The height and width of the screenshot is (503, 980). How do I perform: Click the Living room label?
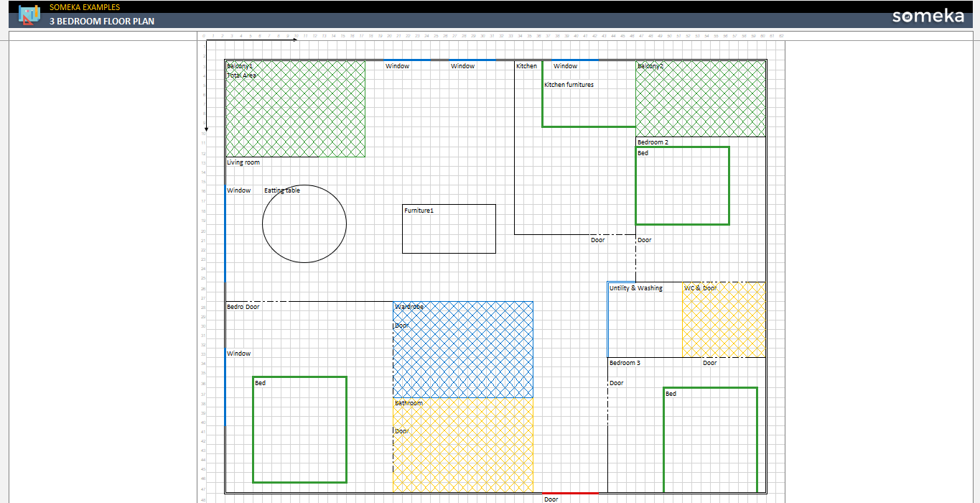click(x=242, y=162)
